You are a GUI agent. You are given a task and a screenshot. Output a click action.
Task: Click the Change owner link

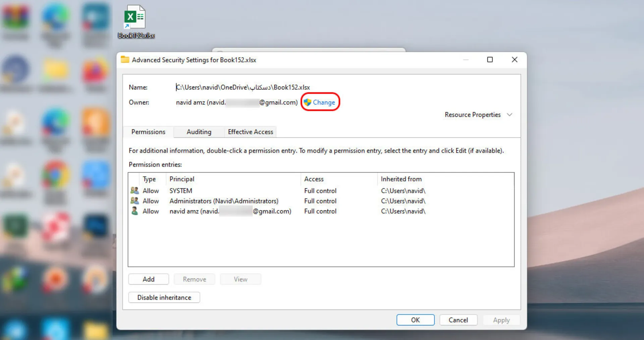324,103
